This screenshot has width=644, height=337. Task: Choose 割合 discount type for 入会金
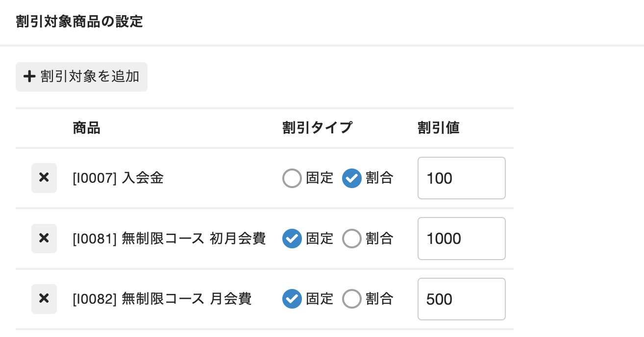[x=352, y=178]
